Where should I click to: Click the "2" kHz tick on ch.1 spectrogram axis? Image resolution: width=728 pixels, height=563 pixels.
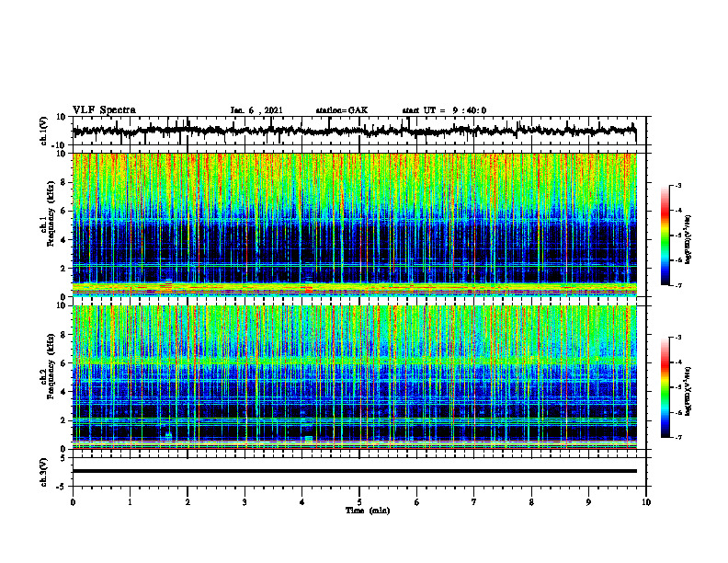tap(63, 268)
